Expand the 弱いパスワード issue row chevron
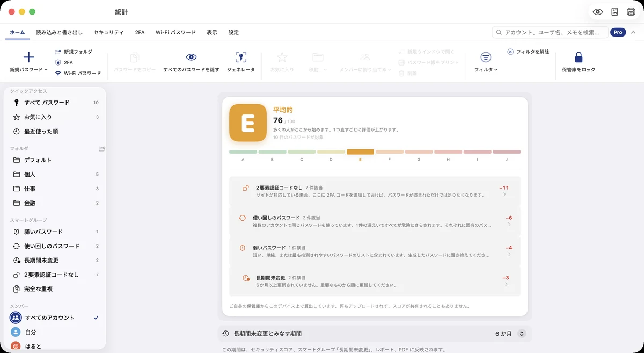Image resolution: width=644 pixels, height=353 pixels. click(509, 254)
